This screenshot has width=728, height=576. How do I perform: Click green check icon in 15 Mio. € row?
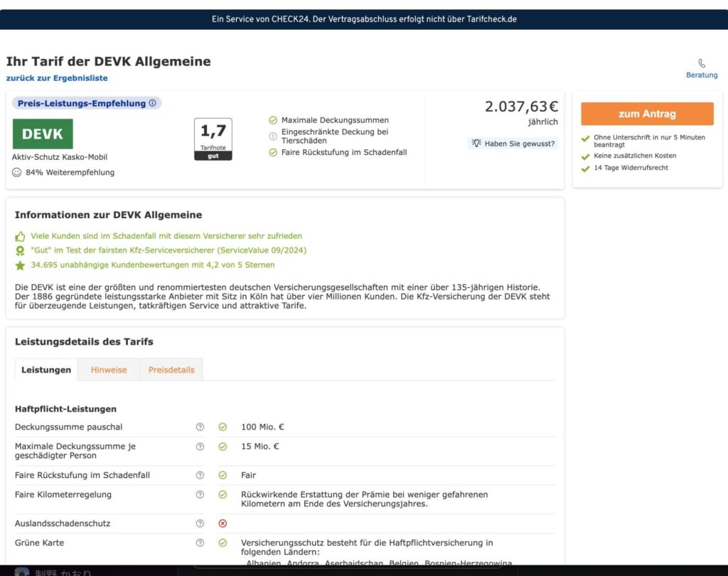[x=223, y=447]
